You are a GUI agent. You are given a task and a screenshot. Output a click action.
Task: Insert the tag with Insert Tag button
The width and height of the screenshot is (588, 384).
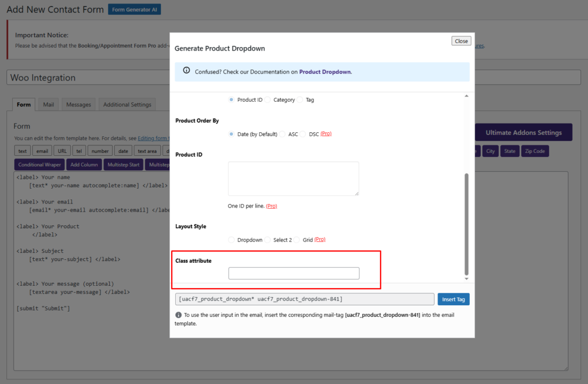(454, 299)
